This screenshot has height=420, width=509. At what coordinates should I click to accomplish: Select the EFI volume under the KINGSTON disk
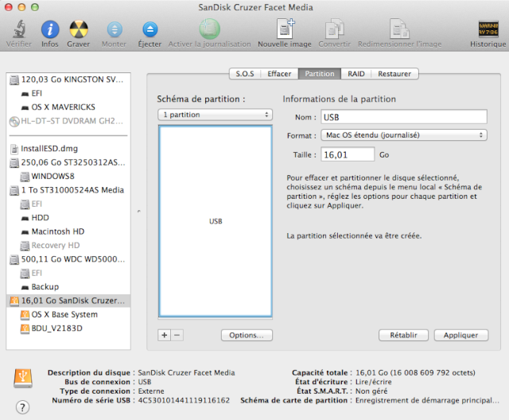(68, 94)
